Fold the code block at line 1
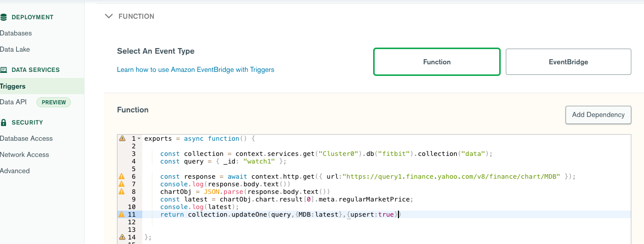The width and height of the screenshot is (644, 244). tap(139, 139)
